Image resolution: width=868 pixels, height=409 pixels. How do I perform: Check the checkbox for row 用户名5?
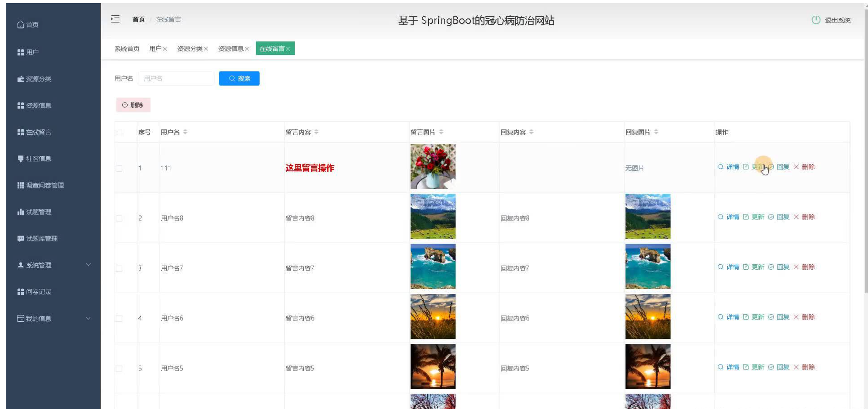point(119,369)
